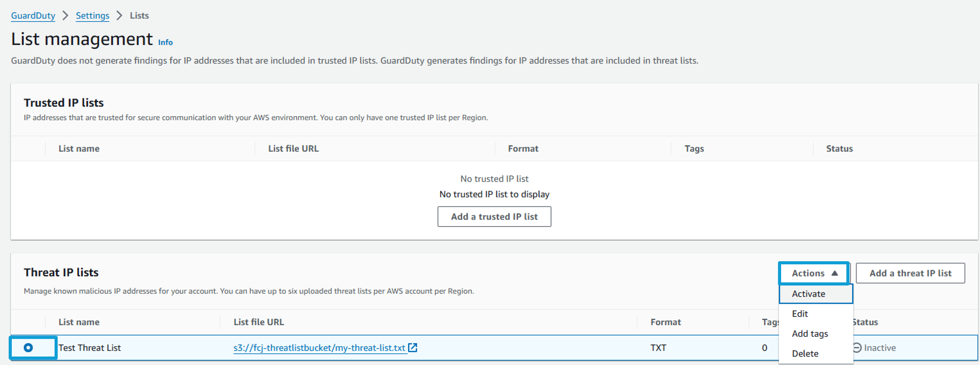Click the Test Threat List row name
Viewport: 980px width, 365px height.
90,347
